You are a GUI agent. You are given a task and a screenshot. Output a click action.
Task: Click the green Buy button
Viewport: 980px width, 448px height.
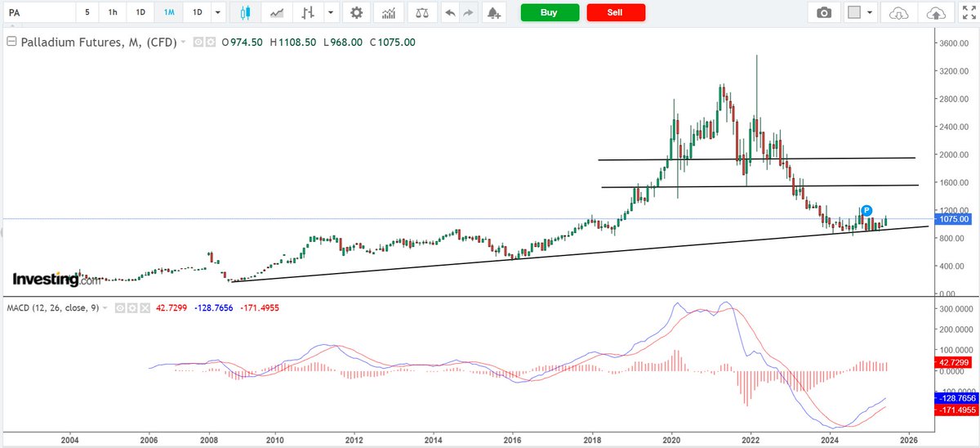(550, 12)
